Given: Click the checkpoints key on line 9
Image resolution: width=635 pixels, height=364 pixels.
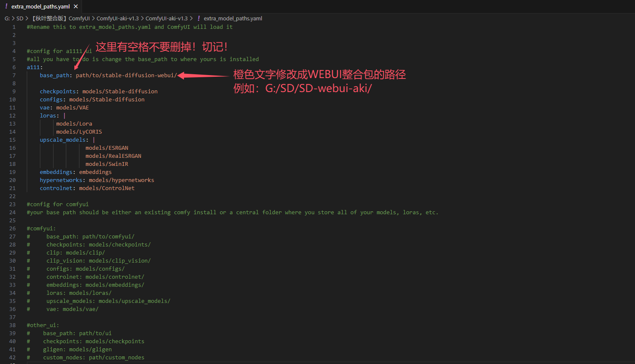Looking at the screenshot, I should click(58, 91).
